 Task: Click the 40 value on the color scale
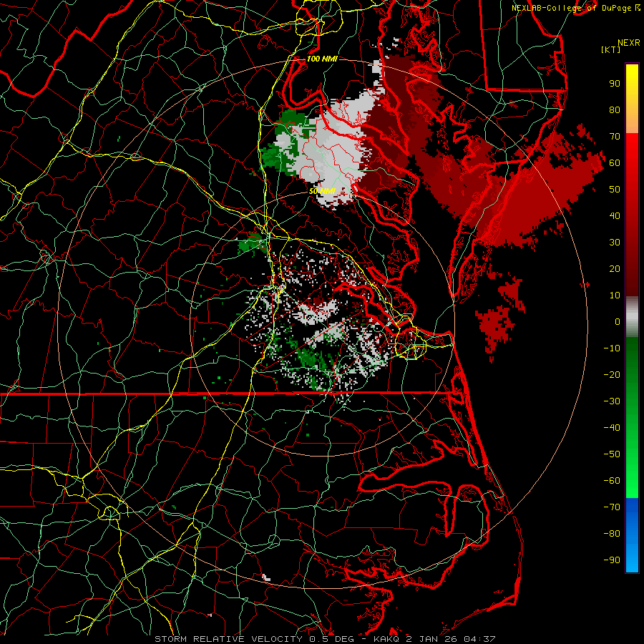615,216
